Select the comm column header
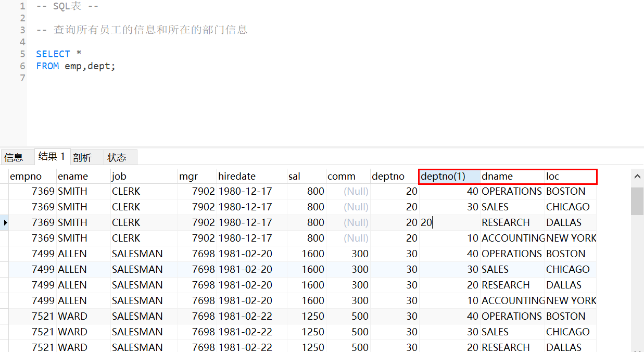The width and height of the screenshot is (644, 352). click(342, 177)
